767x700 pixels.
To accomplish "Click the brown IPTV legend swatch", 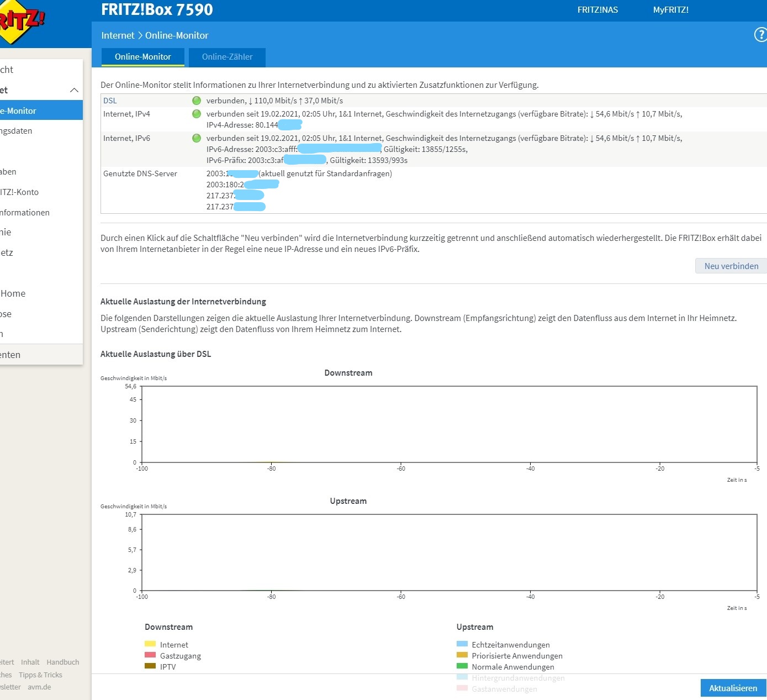I will click(x=150, y=666).
